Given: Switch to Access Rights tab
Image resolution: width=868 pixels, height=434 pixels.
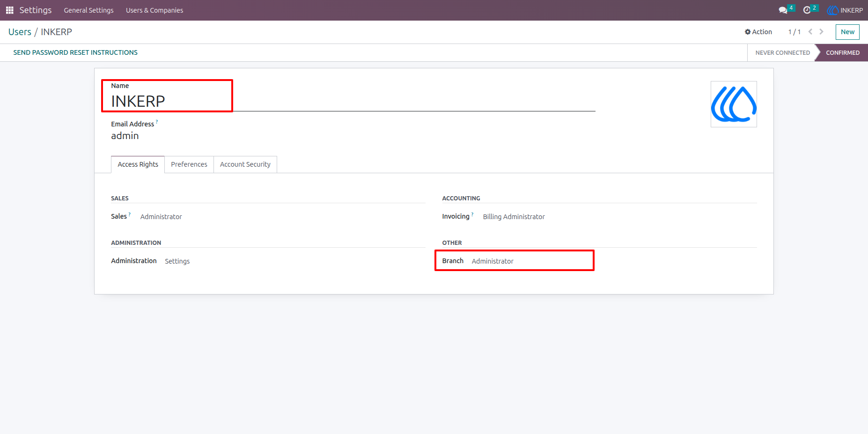Looking at the screenshot, I should click(138, 164).
